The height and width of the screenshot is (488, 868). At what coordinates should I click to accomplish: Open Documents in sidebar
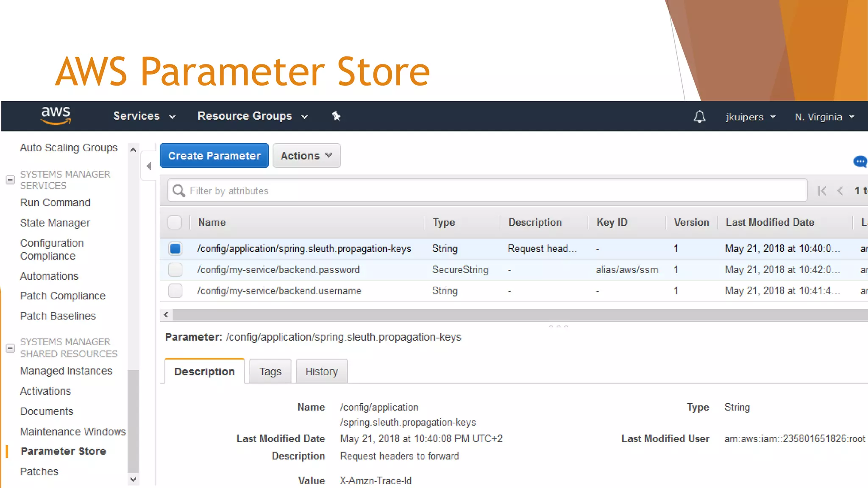[47, 411]
